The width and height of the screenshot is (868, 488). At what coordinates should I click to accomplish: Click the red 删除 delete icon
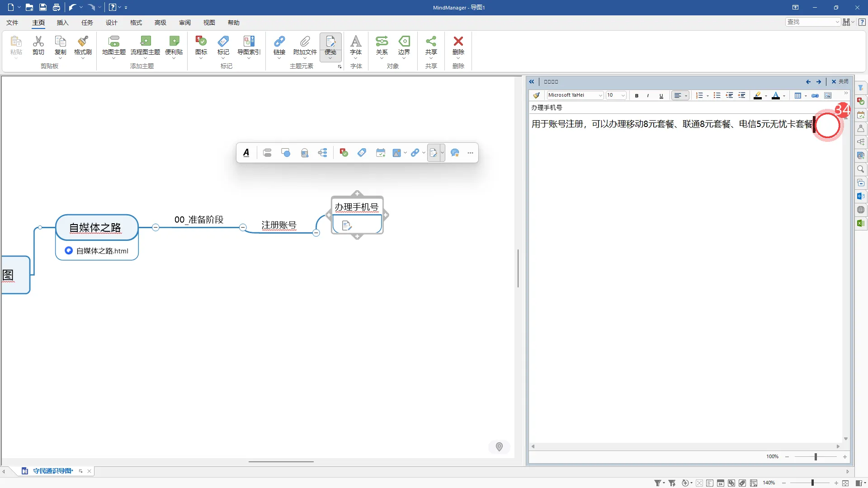[458, 42]
